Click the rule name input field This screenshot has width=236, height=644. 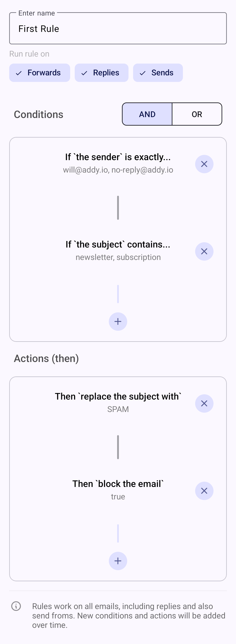click(118, 28)
